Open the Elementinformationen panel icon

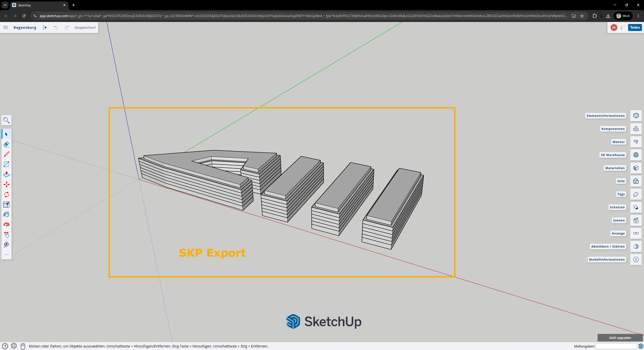[x=636, y=116]
